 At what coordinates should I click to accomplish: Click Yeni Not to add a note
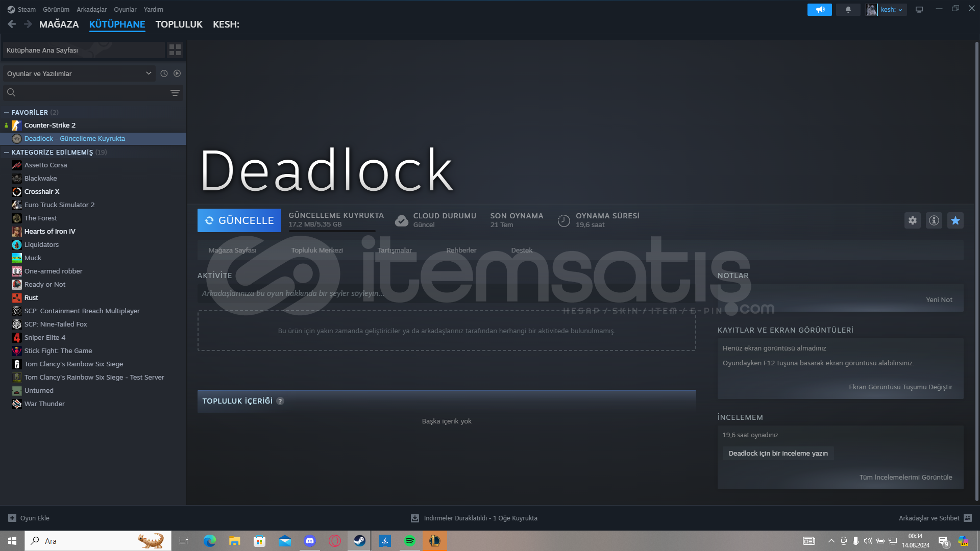pyautogui.click(x=939, y=300)
